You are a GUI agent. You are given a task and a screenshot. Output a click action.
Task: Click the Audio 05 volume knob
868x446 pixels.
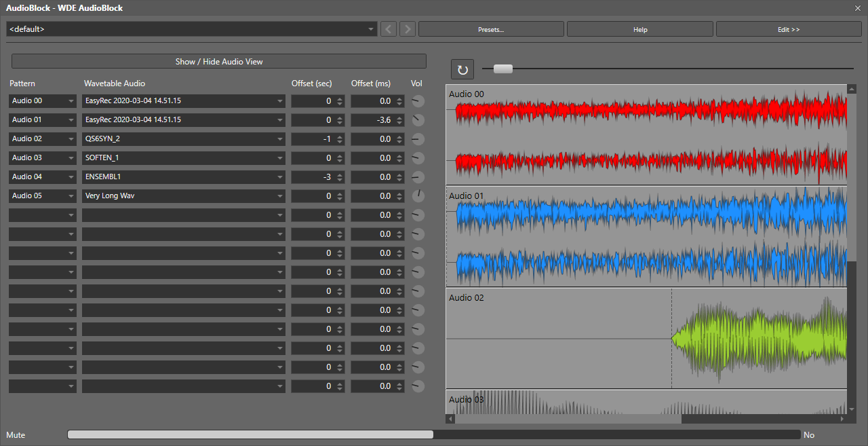pos(418,196)
